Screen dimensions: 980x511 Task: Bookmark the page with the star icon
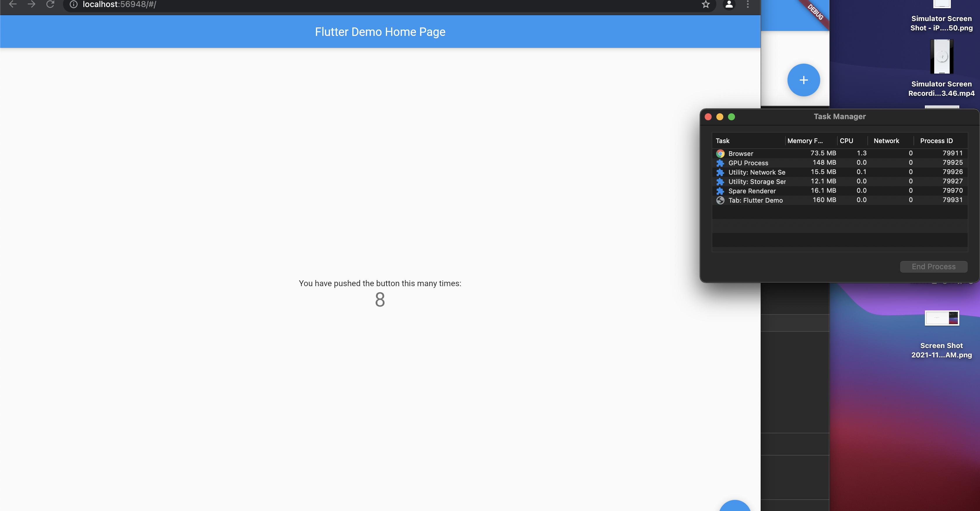click(706, 5)
